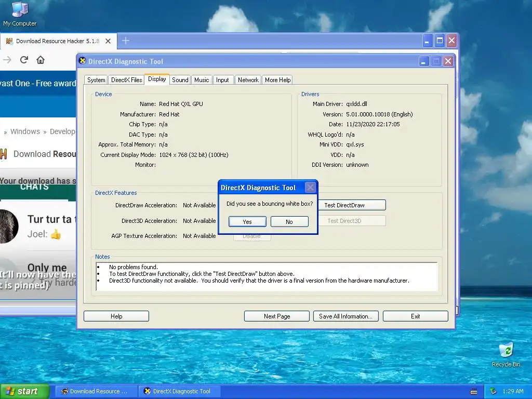Click version '5.01.0000.10018 (English)'

pyautogui.click(x=379, y=114)
